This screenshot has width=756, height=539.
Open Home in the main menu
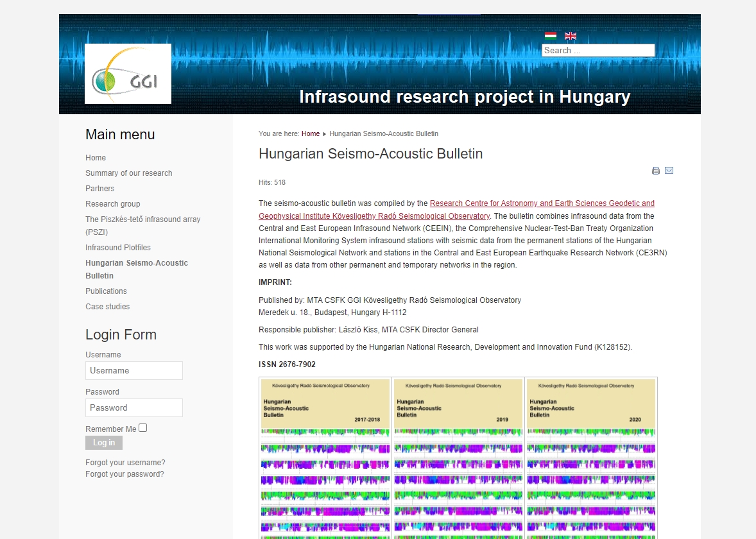[x=96, y=158]
